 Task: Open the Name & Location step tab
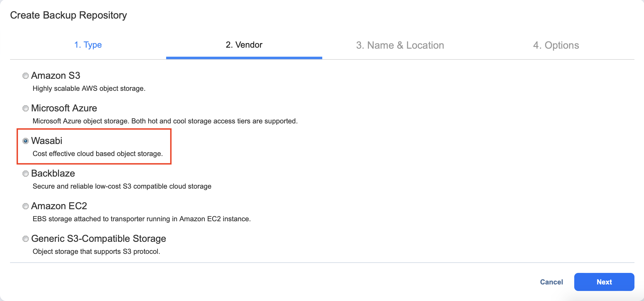click(400, 45)
